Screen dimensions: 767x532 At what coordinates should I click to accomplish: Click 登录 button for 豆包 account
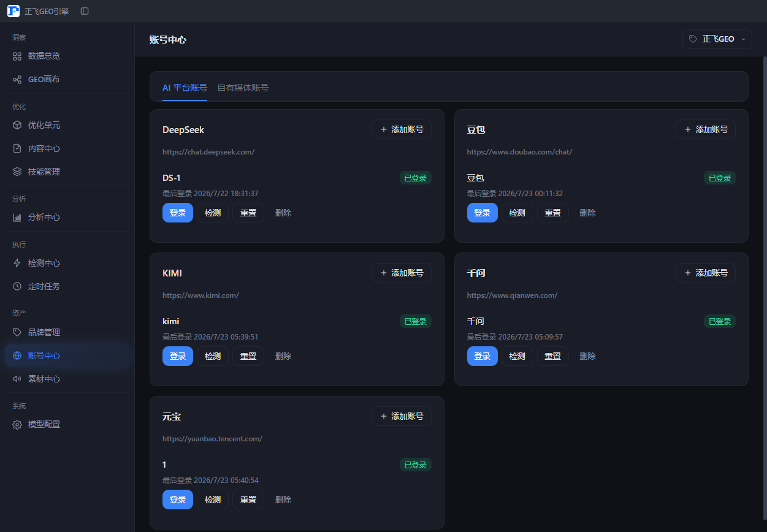click(483, 213)
